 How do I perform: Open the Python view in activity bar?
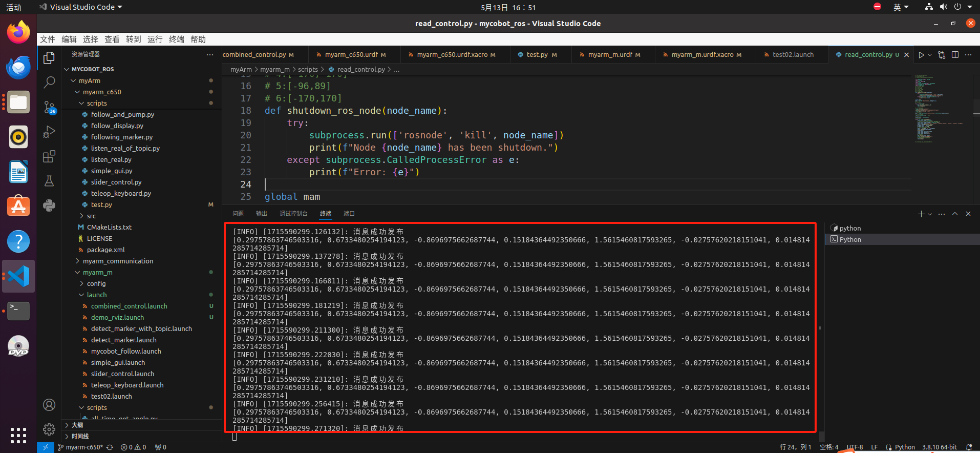[49, 205]
